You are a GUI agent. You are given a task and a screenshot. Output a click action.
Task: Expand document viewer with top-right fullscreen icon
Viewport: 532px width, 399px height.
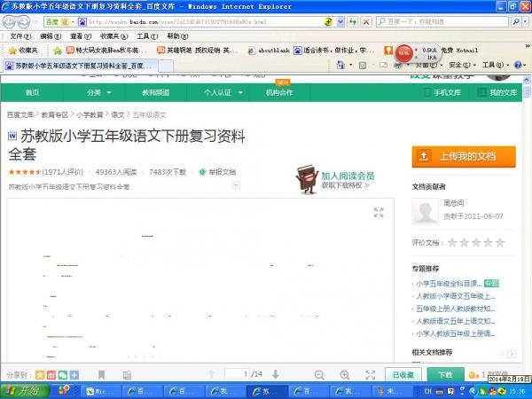(x=379, y=213)
